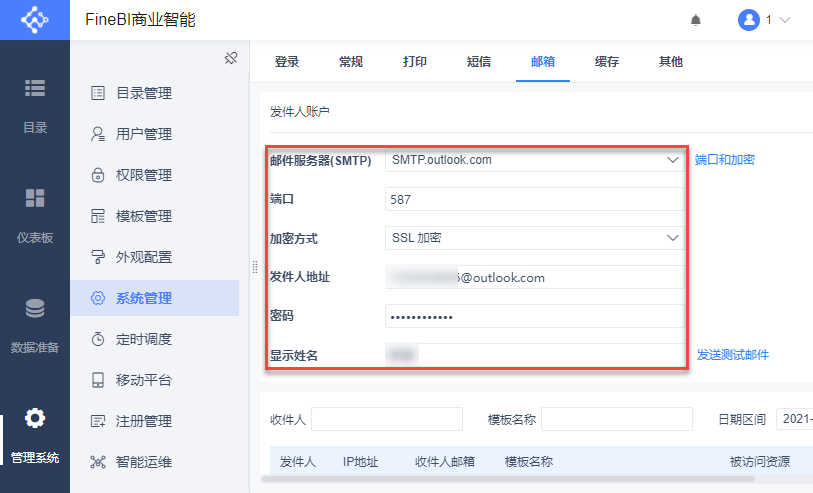Click the panel resize drag handle
Viewport: 813px width, 493px height.
pos(255,267)
